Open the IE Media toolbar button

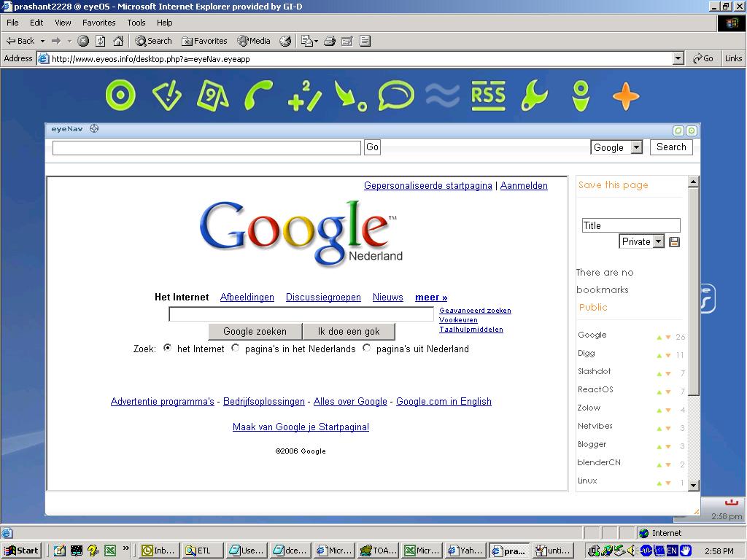[254, 41]
